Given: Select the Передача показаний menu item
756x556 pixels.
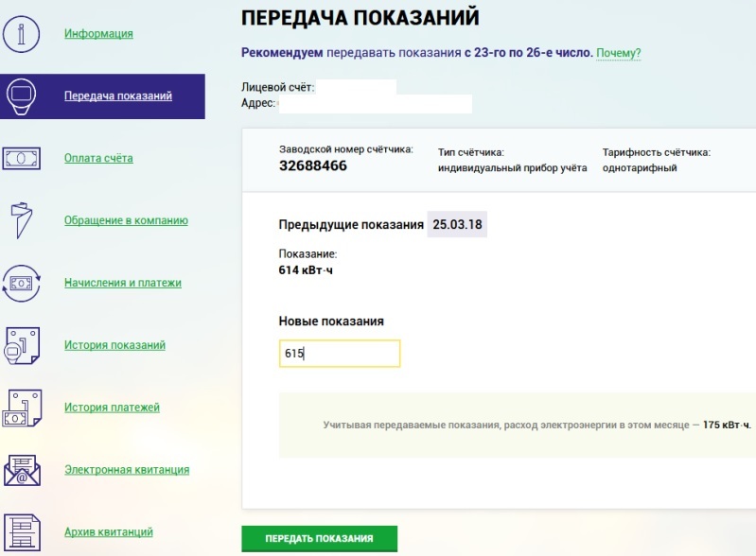Looking at the screenshot, I should coord(118,96).
